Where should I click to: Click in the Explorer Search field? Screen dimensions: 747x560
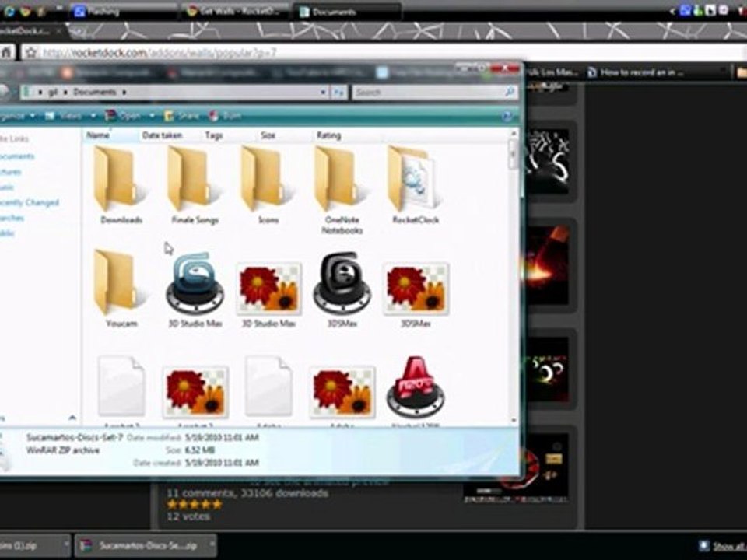[x=429, y=92]
